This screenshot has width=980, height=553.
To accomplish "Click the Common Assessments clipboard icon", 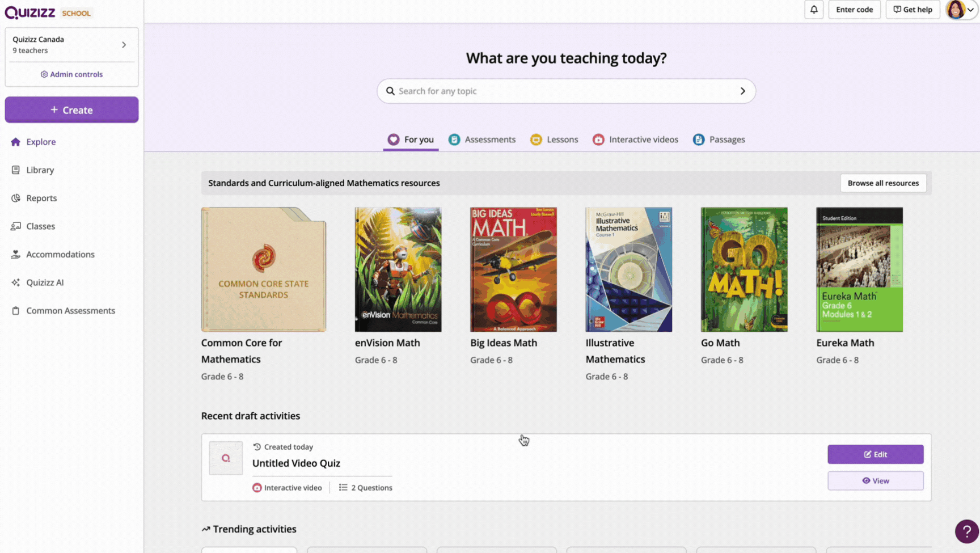I will click(15, 311).
